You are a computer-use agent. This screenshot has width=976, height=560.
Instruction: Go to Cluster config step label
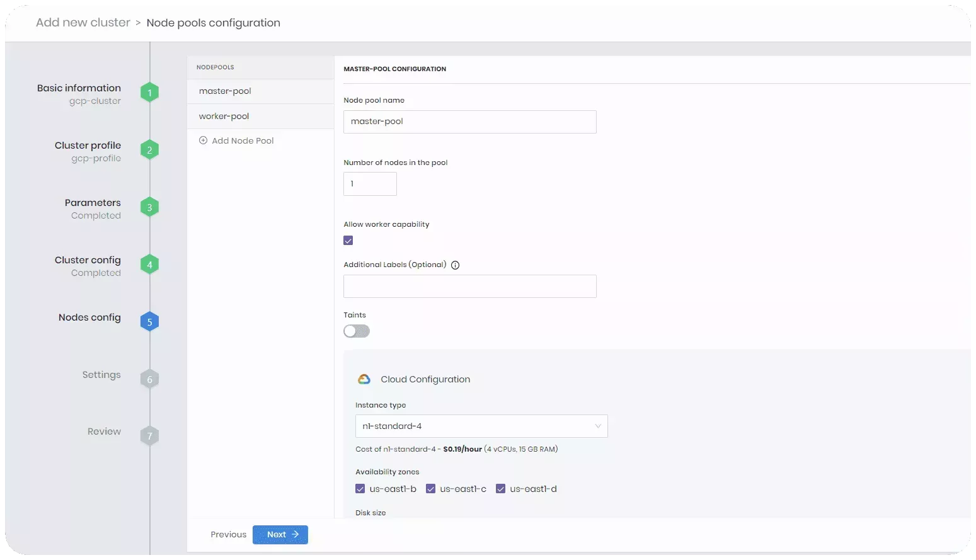[x=88, y=260]
